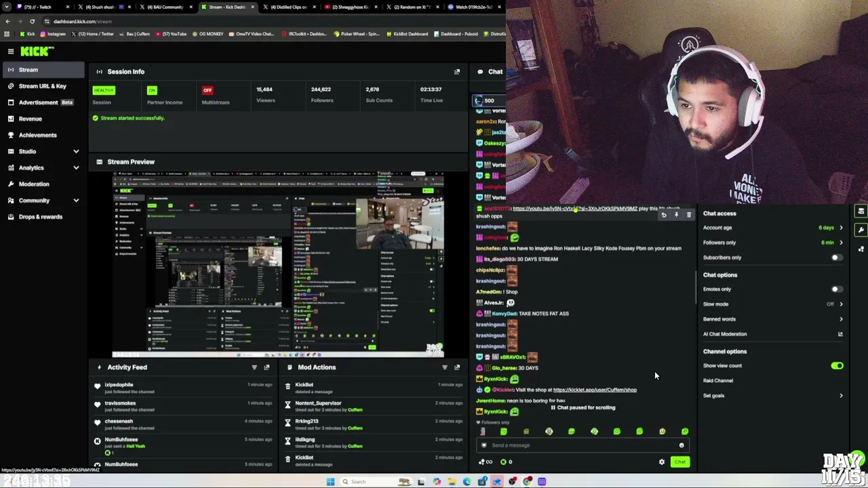The width and height of the screenshot is (868, 488).
Task: Open the youtu.be link in chat
Action: (x=575, y=209)
